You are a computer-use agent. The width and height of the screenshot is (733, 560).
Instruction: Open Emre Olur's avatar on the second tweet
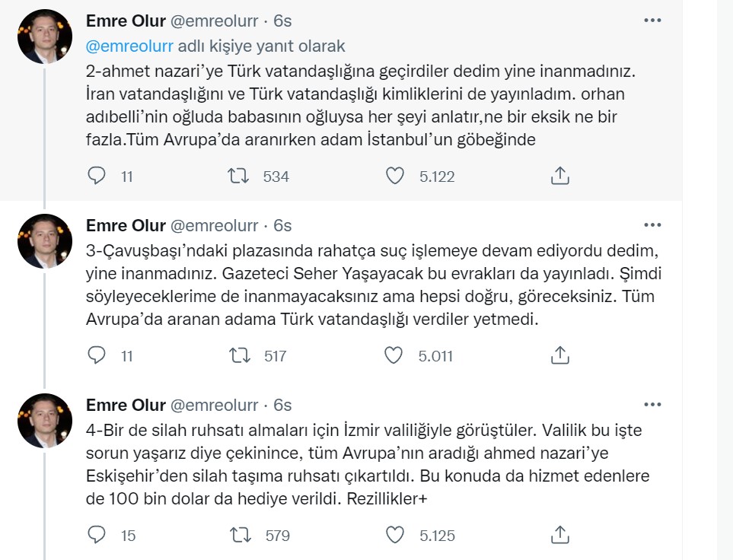(45, 241)
